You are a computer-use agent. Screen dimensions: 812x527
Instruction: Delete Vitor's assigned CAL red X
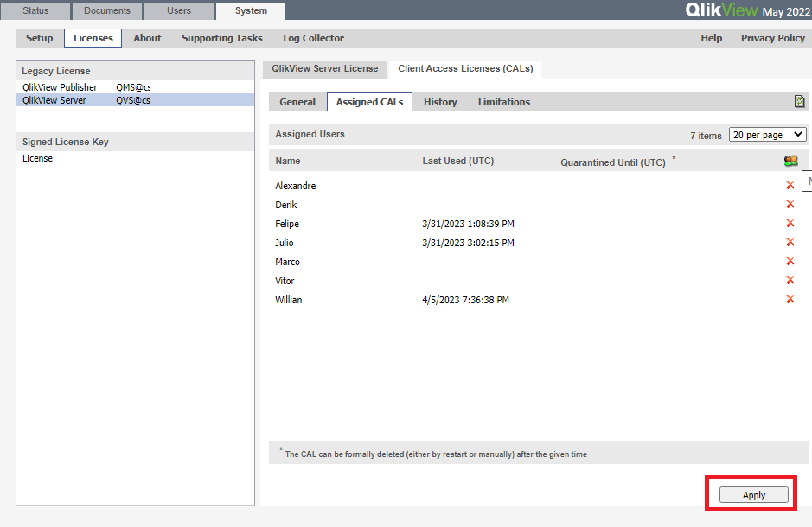[x=790, y=280]
